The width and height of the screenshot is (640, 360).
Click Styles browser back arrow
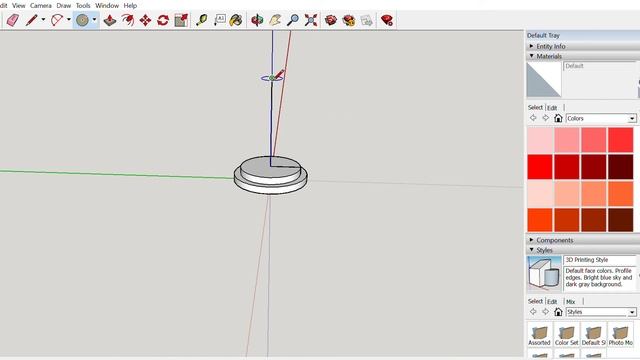coord(533,312)
